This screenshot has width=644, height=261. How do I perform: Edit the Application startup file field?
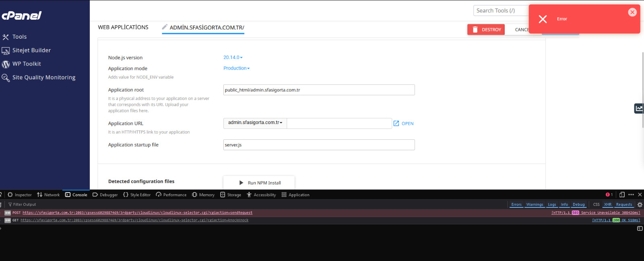click(319, 145)
